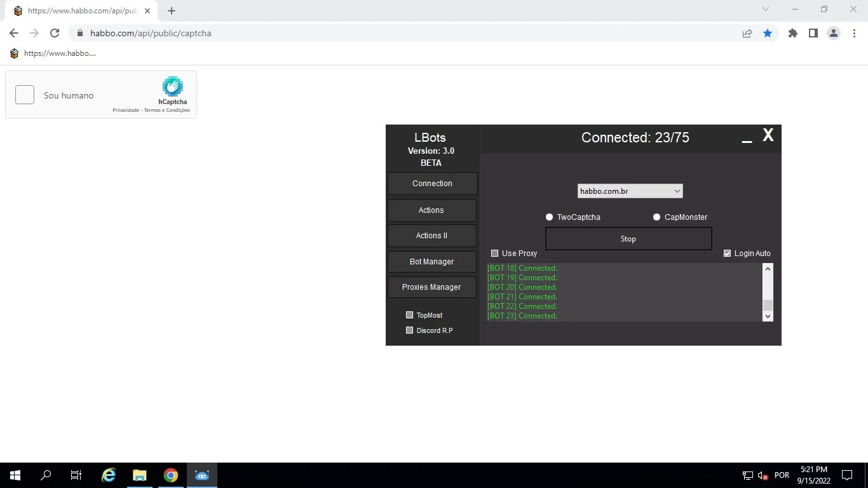The image size is (868, 488).
Task: Launch Internet Explorer from the taskbar
Action: [109, 475]
